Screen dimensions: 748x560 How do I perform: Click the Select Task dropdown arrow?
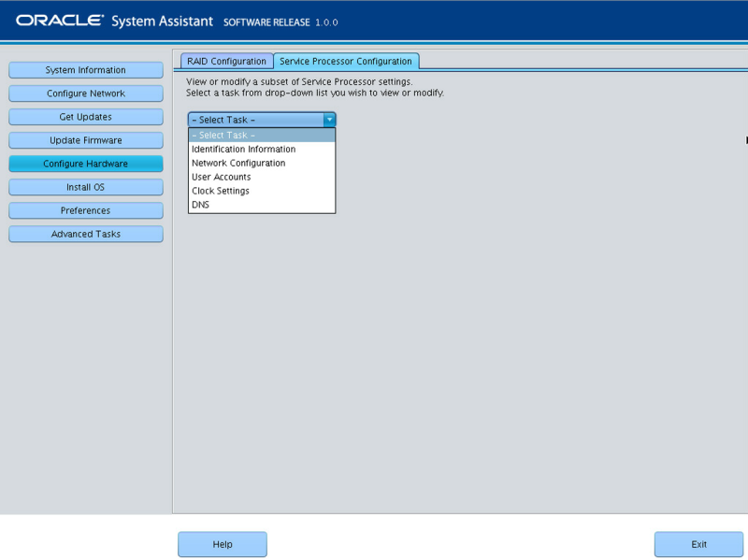pos(329,120)
